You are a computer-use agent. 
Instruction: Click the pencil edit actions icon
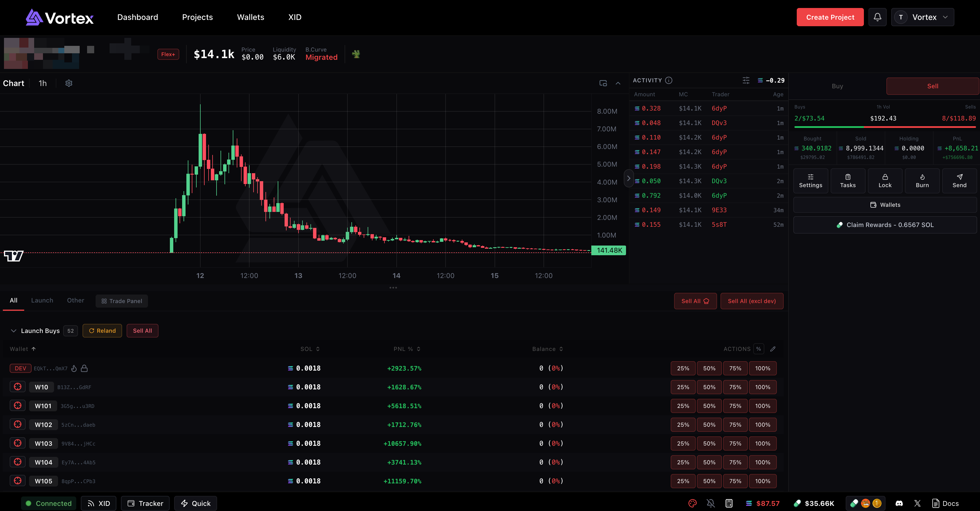click(x=773, y=349)
